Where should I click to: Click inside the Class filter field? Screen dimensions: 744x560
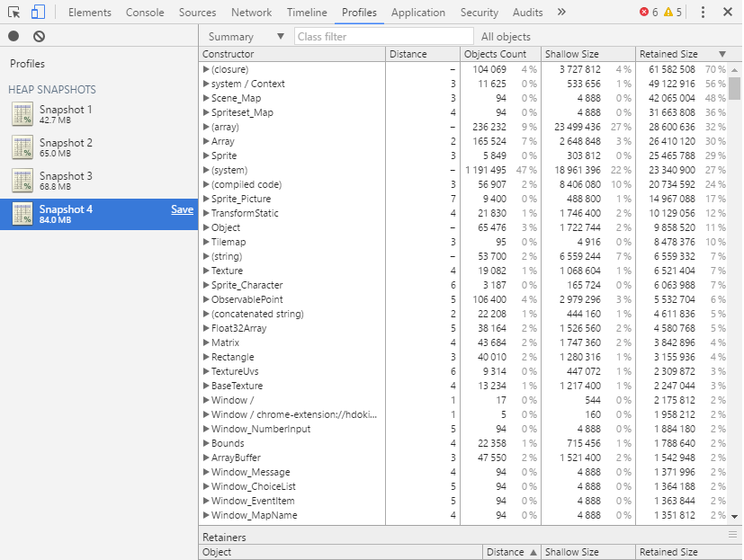coord(382,36)
